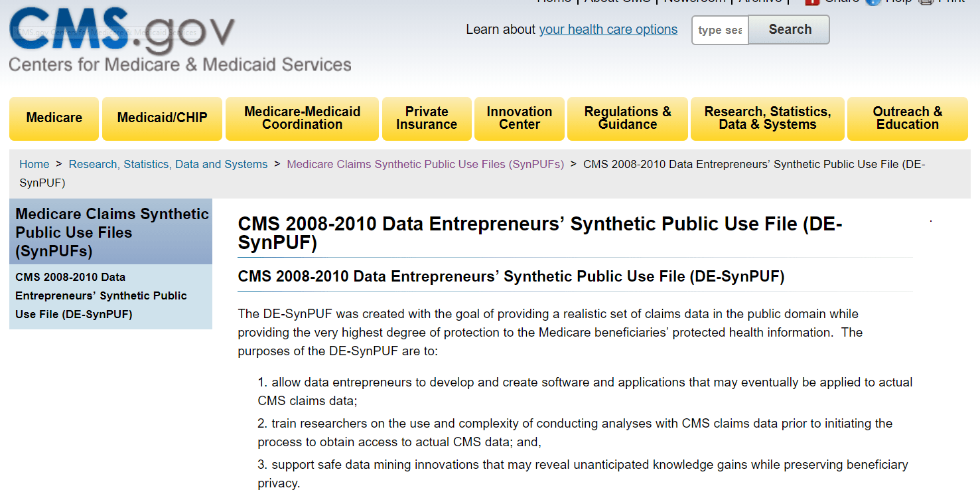The image size is (980, 500).
Task: Click the current-page breadcrumb text ending '(DE-SynPUF)'
Action: coord(472,173)
